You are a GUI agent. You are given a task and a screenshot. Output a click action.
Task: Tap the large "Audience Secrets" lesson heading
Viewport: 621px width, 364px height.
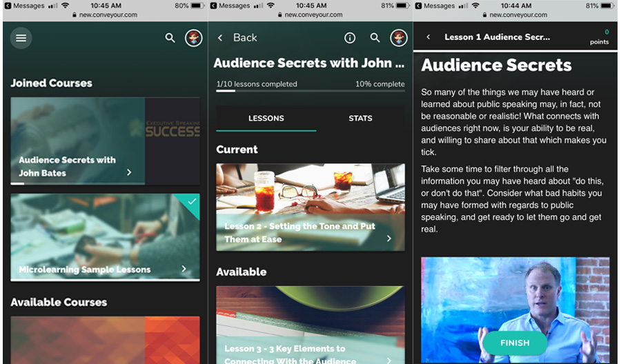pyautogui.click(x=496, y=65)
